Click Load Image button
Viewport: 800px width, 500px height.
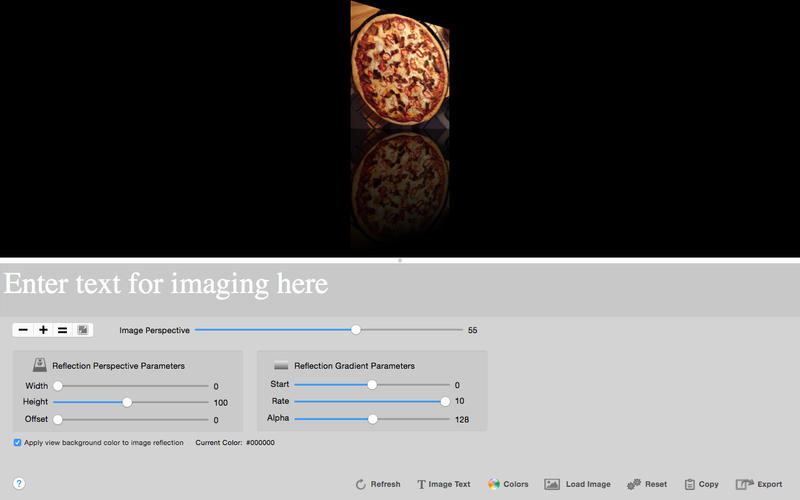[x=578, y=484]
